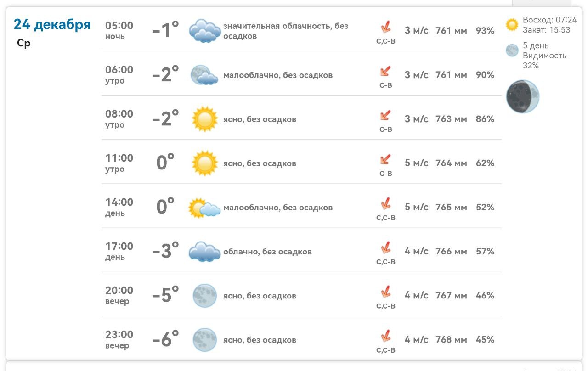Click the partly cloudy sun icon at 14:00
The width and height of the screenshot is (588, 371).
pos(204,208)
